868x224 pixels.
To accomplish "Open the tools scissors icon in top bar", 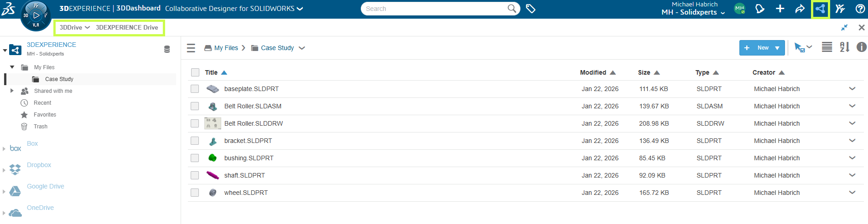I will tap(840, 9).
